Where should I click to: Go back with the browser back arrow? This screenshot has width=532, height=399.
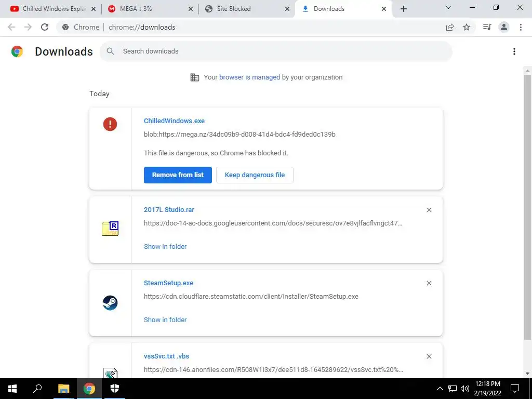pyautogui.click(x=11, y=27)
